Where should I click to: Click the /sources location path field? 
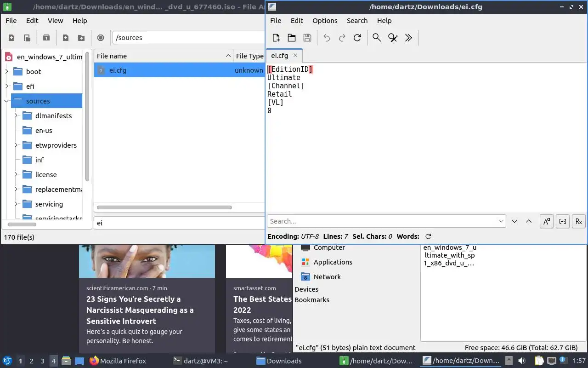[x=189, y=38]
